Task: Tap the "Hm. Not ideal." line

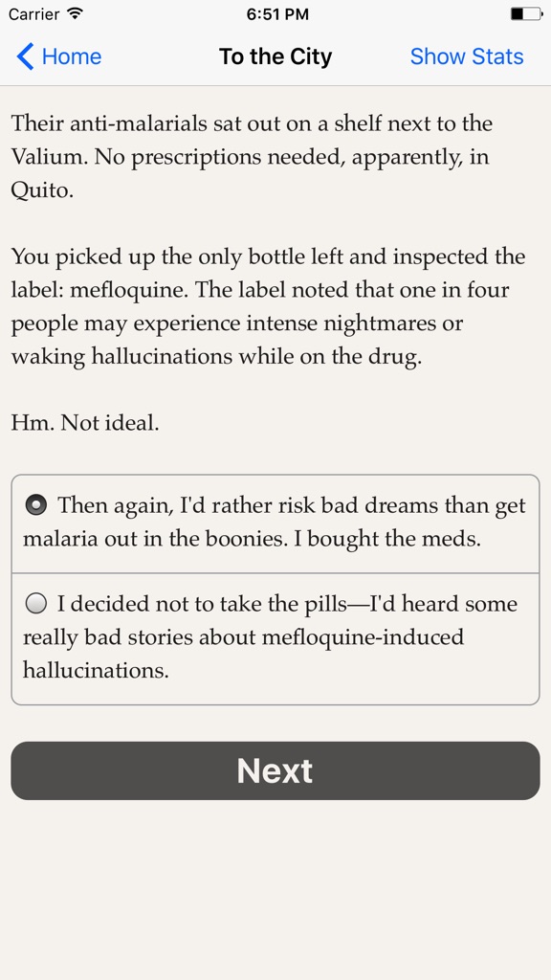Action: click(x=85, y=423)
